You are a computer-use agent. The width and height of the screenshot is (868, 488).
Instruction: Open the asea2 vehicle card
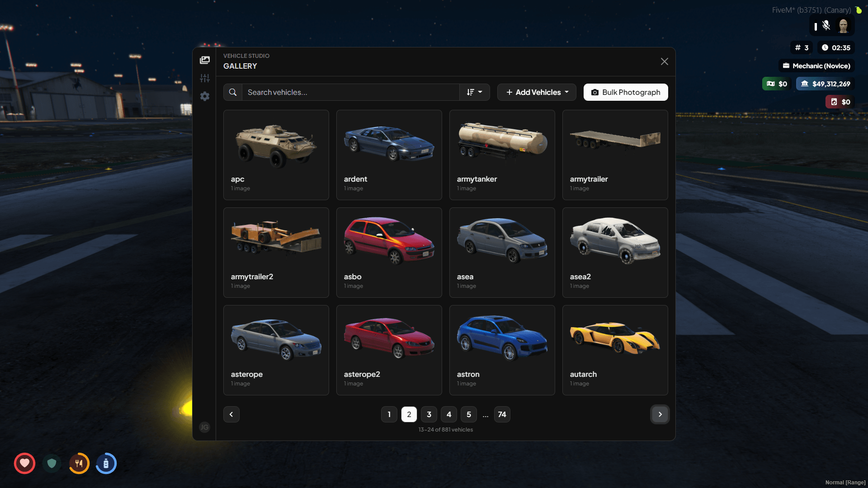(x=615, y=253)
